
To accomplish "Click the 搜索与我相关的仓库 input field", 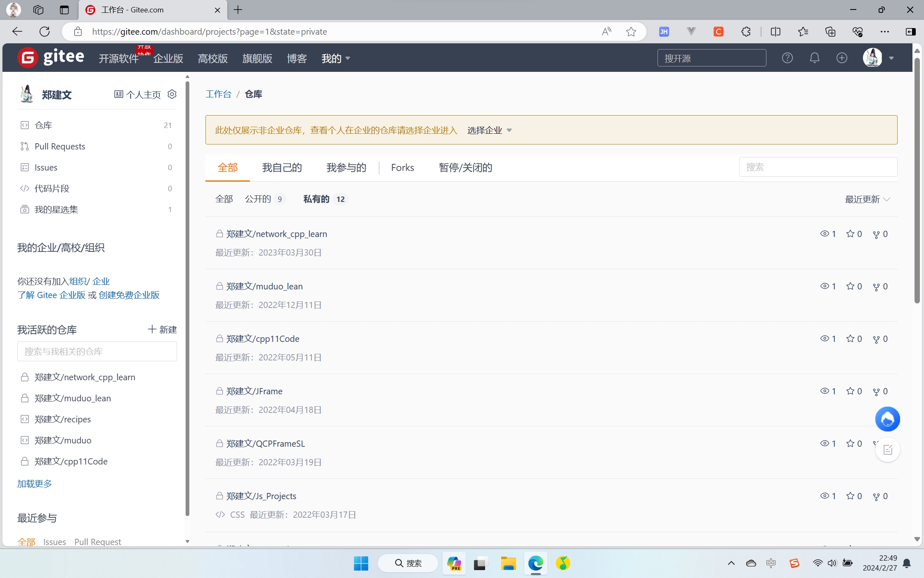I will pos(97,351).
